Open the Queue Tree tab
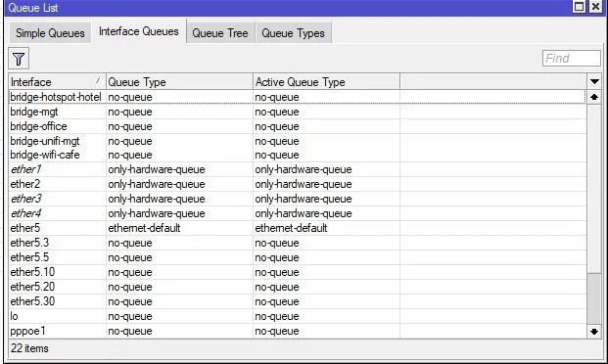Viewport: 608px width, 364px height. click(220, 33)
